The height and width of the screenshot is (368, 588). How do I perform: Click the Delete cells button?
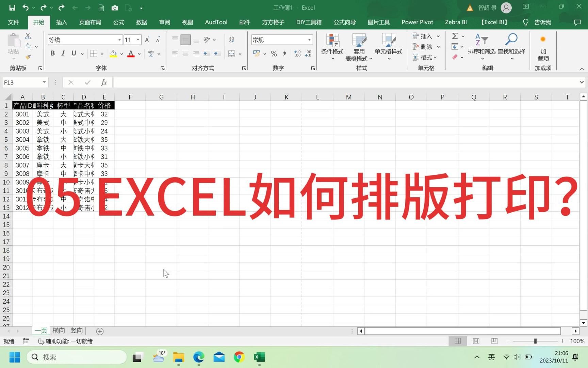422,47
